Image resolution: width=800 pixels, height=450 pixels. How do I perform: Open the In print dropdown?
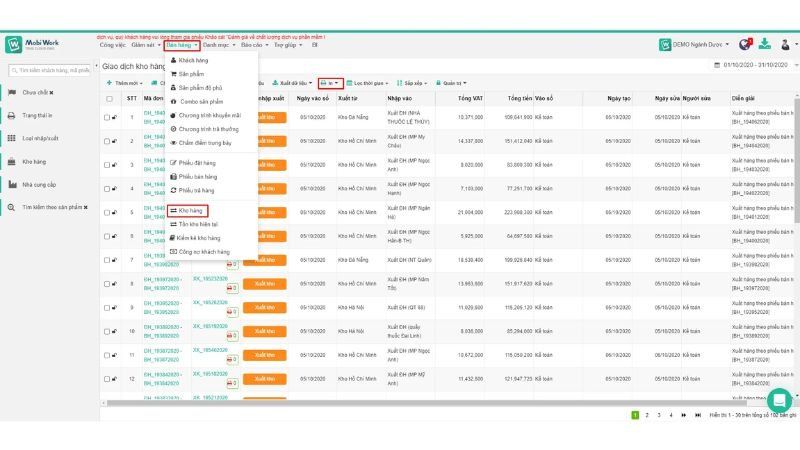pyautogui.click(x=330, y=83)
